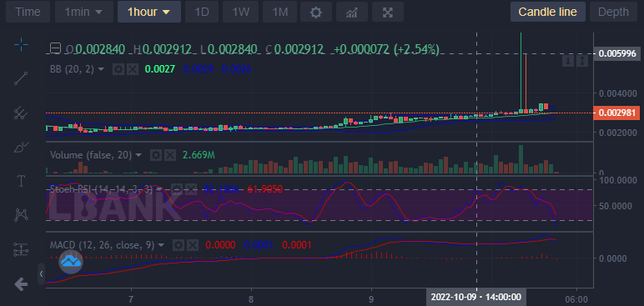Click the 2022-10-09 14:00:00 time label
Image resolution: width=644 pixels, height=306 pixels.
tap(476, 297)
